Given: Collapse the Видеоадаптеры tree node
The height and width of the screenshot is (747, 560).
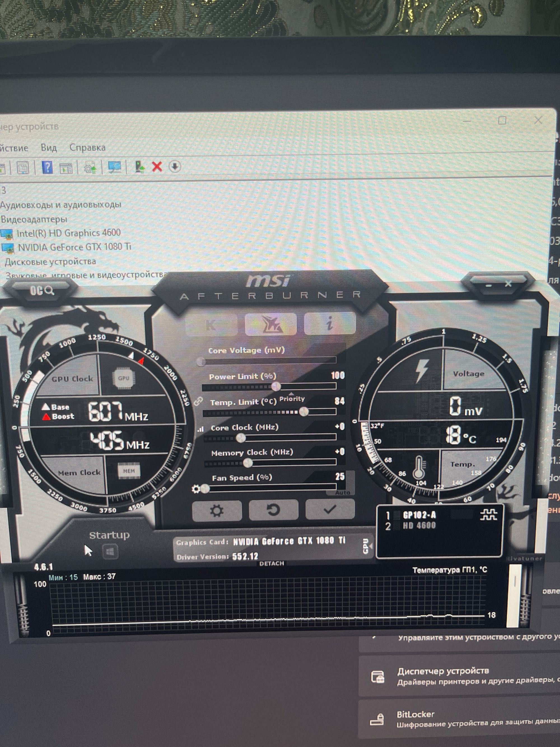Looking at the screenshot, I should 34,220.
